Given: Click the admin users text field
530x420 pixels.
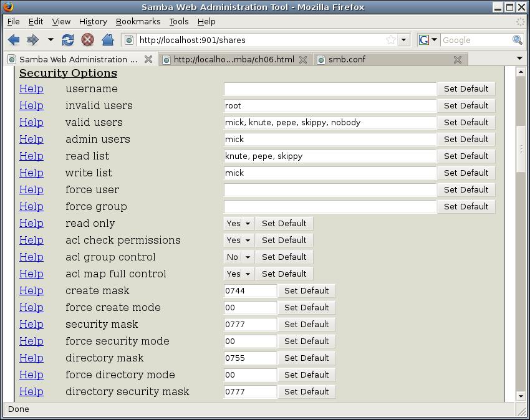Looking at the screenshot, I should tap(329, 139).
